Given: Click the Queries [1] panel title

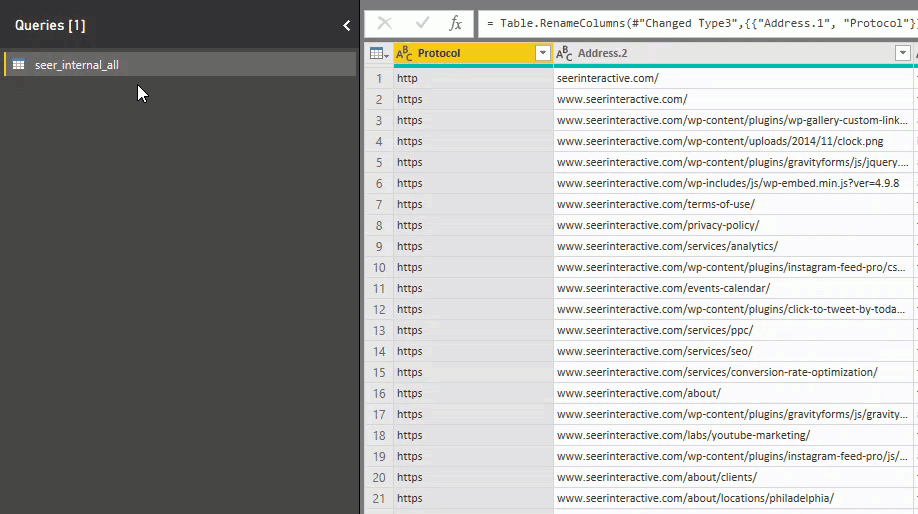Looking at the screenshot, I should point(50,25).
